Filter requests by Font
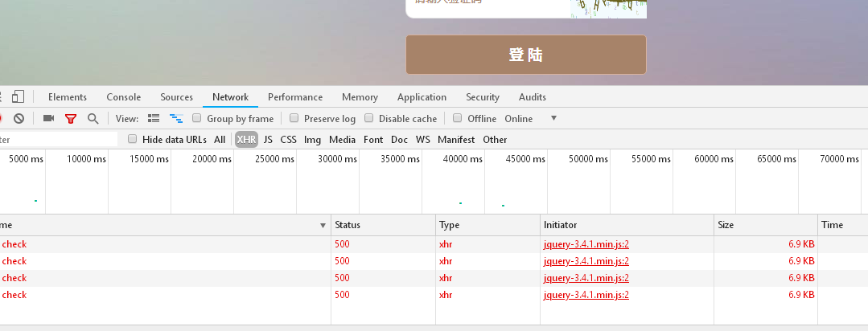868x331 pixels. point(373,140)
